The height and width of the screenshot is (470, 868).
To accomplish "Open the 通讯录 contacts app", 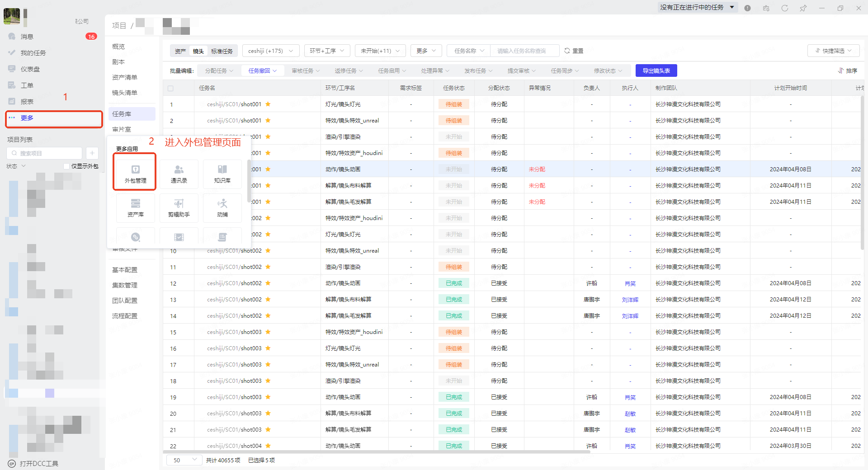I will 179,174.
